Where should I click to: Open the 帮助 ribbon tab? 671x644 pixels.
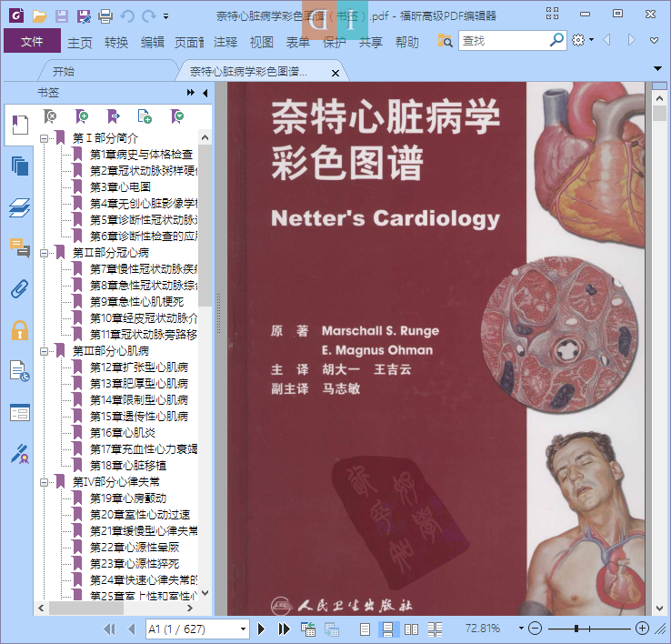pyautogui.click(x=407, y=42)
